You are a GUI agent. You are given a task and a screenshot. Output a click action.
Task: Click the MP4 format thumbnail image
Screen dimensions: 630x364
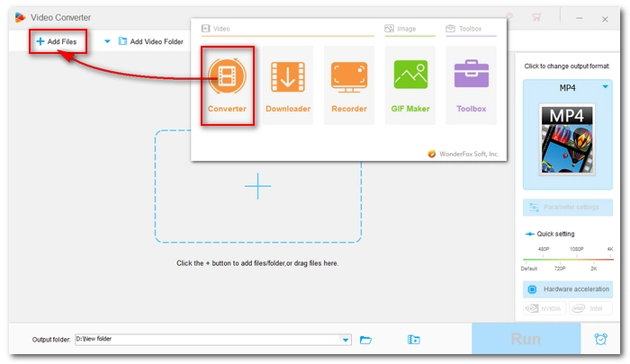[x=567, y=139]
